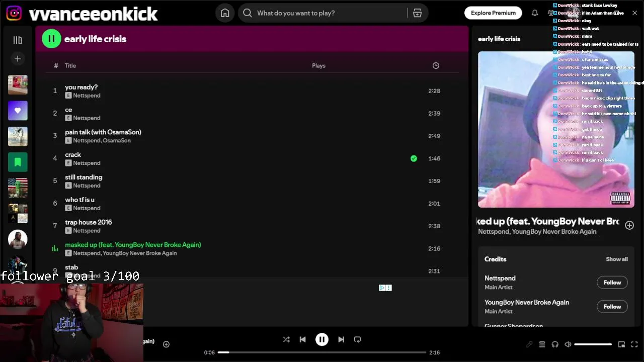
Task: Open connect to a device icon
Action: click(x=555, y=344)
